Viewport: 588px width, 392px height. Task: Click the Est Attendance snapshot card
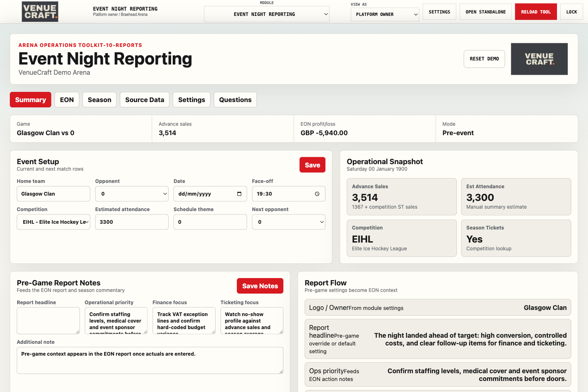[516, 196]
